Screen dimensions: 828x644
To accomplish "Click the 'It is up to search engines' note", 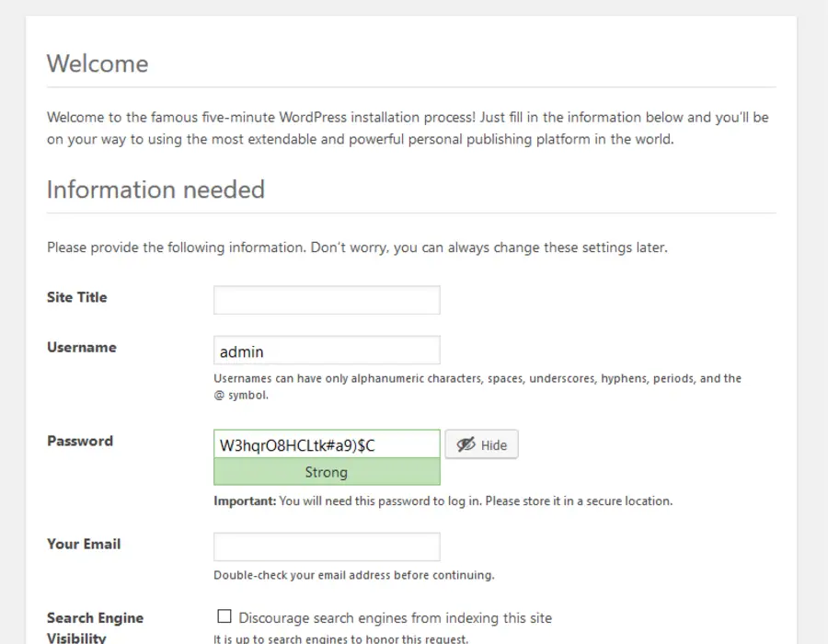I will pyautogui.click(x=340, y=638).
